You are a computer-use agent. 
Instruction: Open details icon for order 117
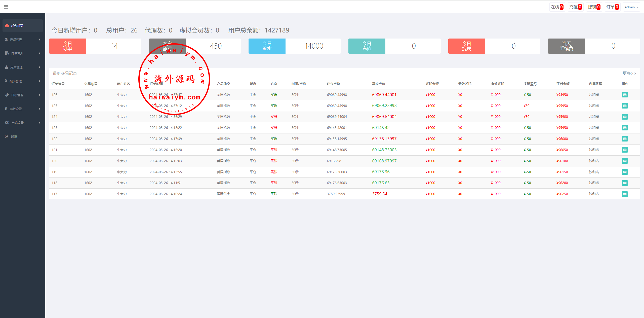click(625, 194)
